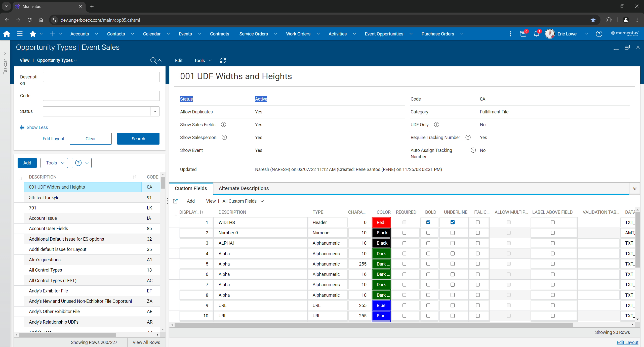This screenshot has width=644, height=347.
Task: Click the View All Rows link
Action: [x=146, y=342]
